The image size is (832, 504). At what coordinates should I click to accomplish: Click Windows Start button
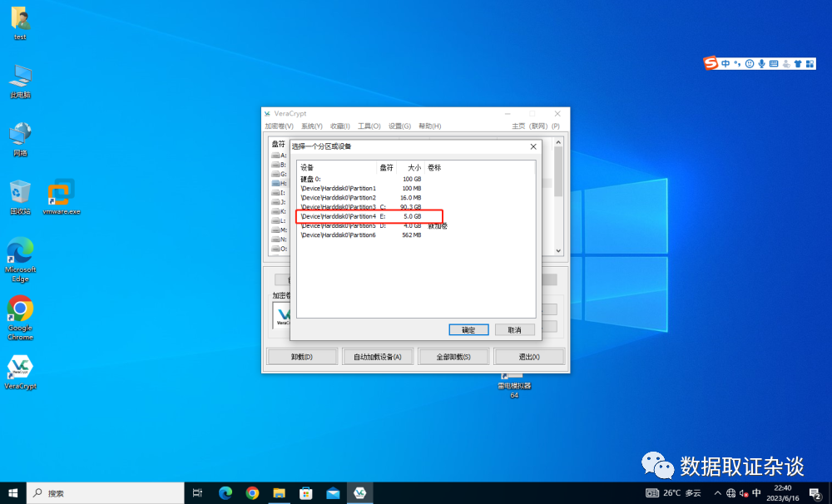[12, 493]
